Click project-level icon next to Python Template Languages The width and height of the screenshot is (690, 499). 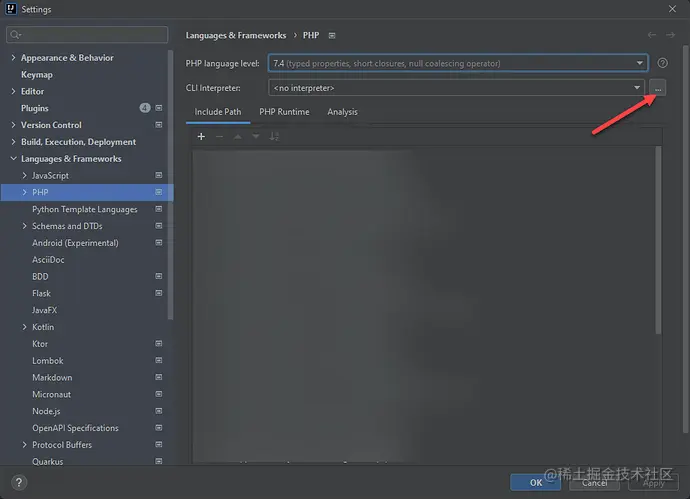[159, 209]
